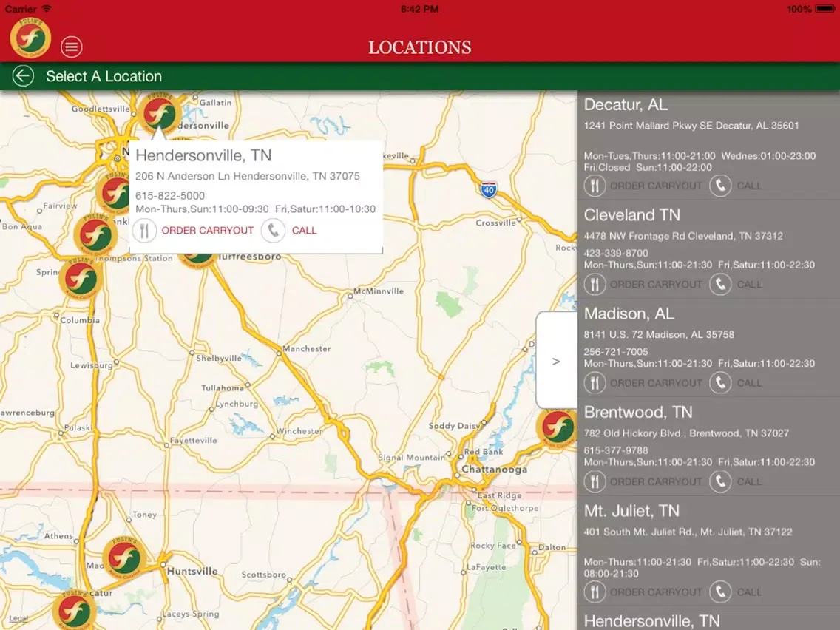Viewport: 840px width, 630px height.
Task: Tap phone number 615-377-9788
Action: click(616, 450)
